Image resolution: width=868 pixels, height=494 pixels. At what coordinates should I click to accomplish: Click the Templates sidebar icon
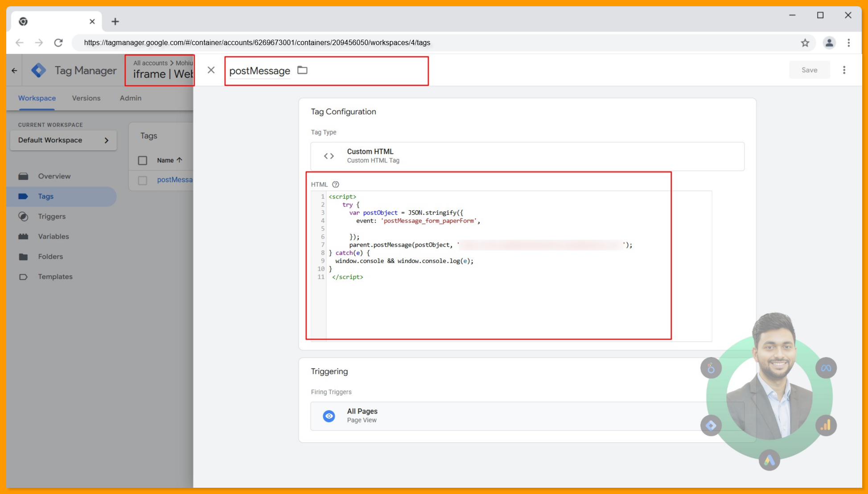(24, 277)
